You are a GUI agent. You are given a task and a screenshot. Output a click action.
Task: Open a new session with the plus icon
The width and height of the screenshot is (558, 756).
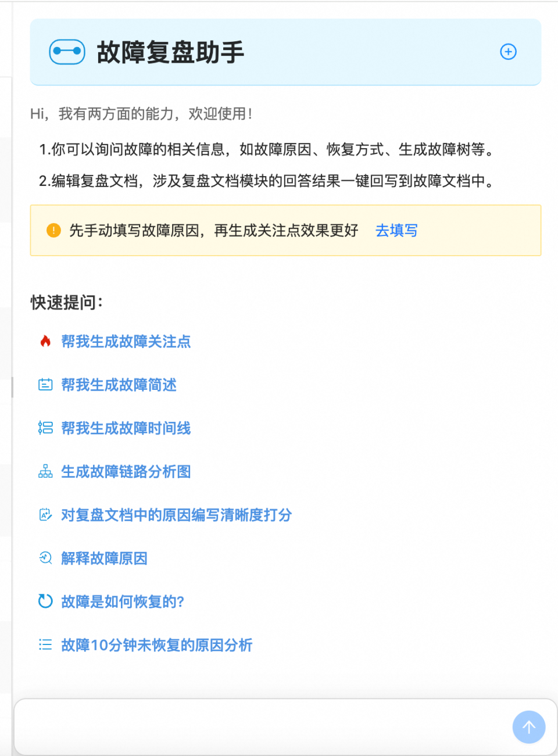509,51
